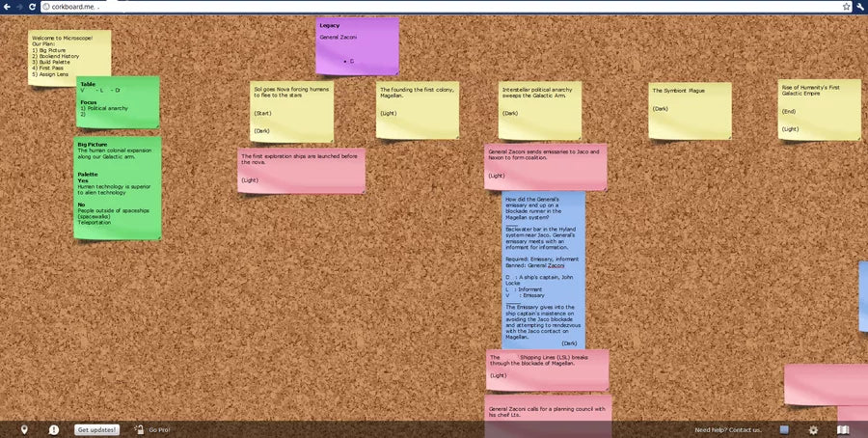Select the purple Legacy General Zaconi note

click(x=358, y=45)
